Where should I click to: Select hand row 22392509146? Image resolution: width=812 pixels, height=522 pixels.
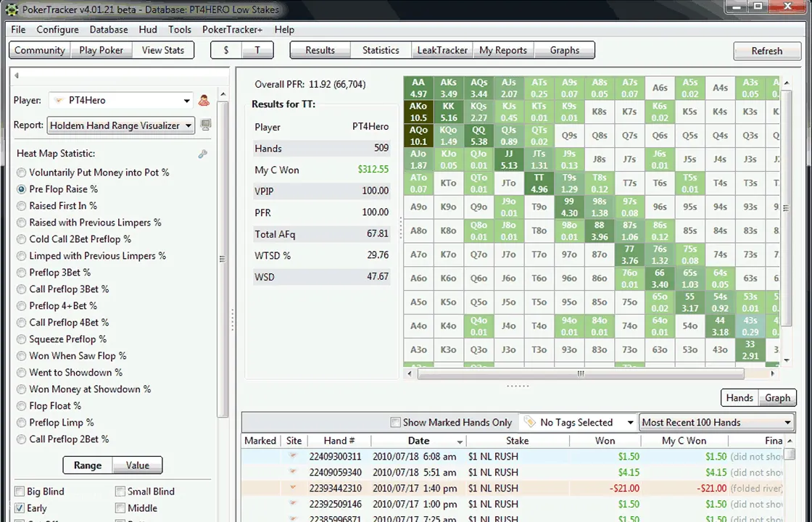(x=512, y=504)
